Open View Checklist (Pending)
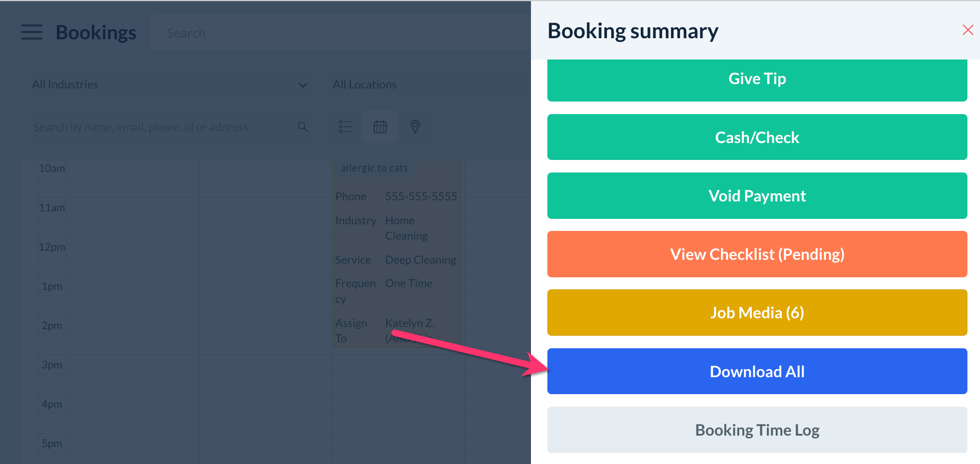The height and width of the screenshot is (464, 980). click(757, 254)
